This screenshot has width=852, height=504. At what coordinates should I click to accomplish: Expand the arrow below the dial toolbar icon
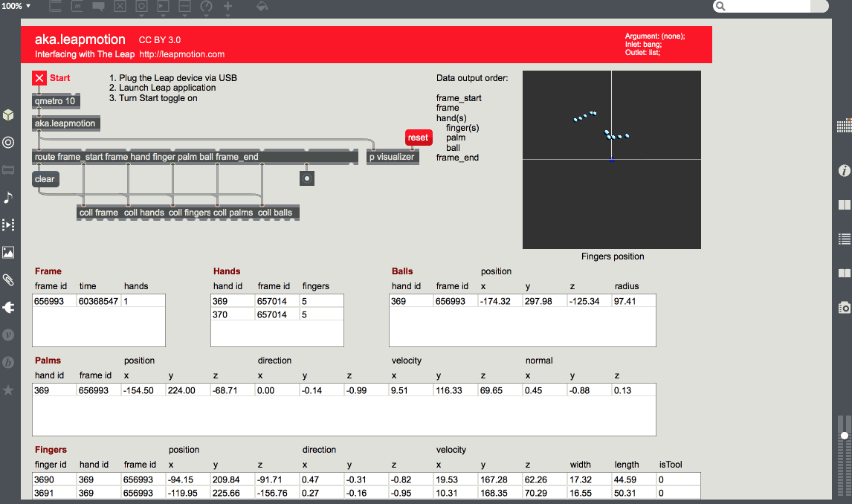click(x=207, y=15)
